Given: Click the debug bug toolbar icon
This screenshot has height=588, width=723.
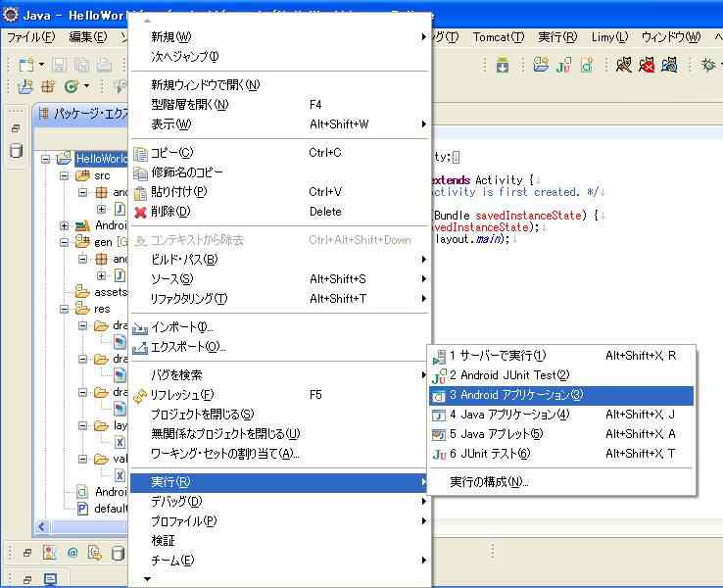Looking at the screenshot, I should click(707, 65).
